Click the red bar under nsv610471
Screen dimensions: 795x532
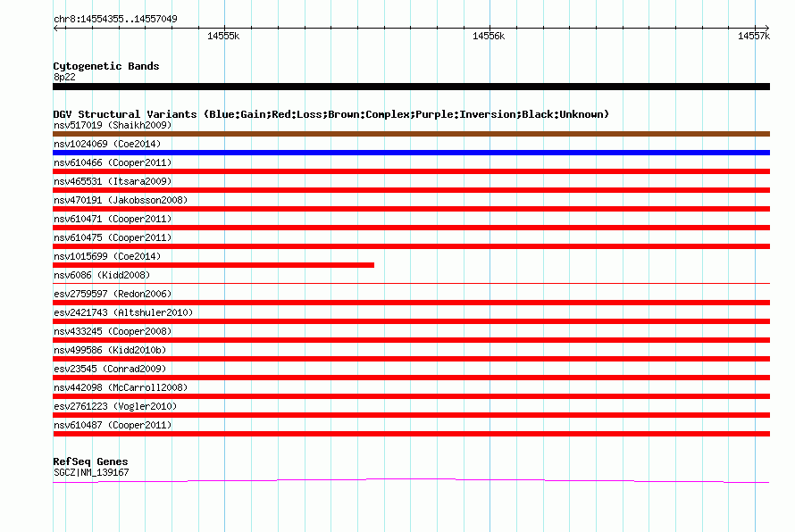(411, 228)
